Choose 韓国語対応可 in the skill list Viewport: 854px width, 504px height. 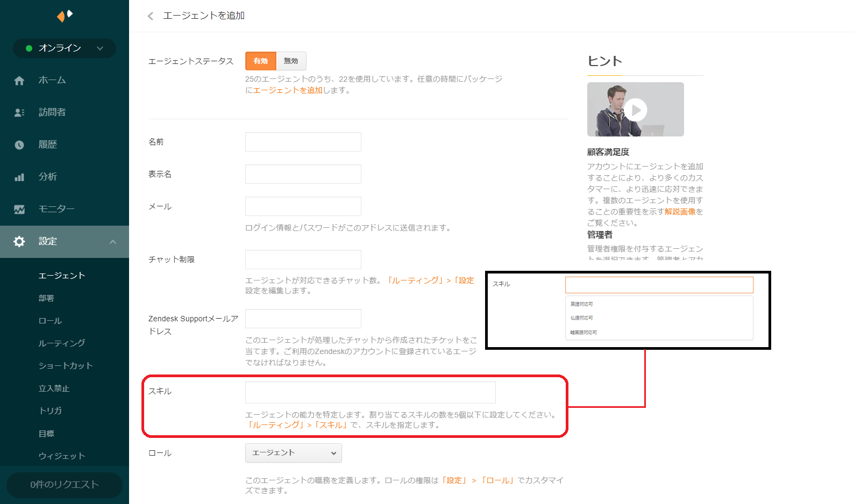coord(583,333)
